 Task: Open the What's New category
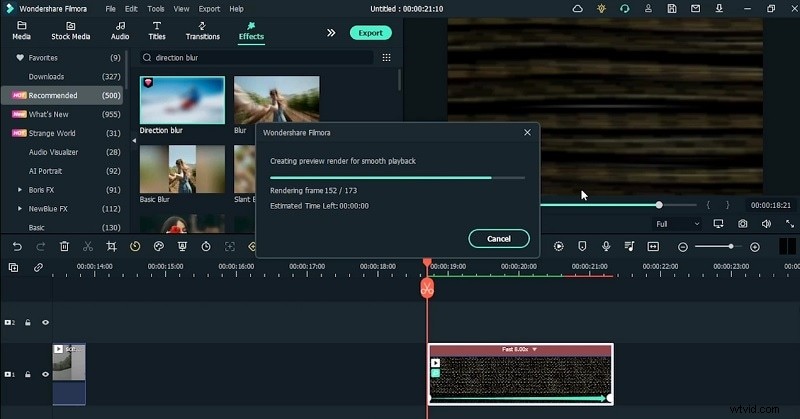coord(62,114)
